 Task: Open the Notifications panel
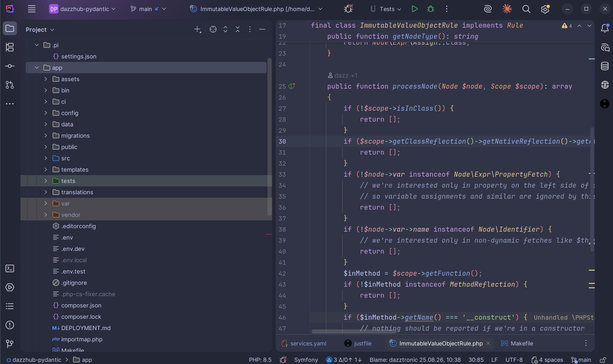pyautogui.click(x=605, y=28)
